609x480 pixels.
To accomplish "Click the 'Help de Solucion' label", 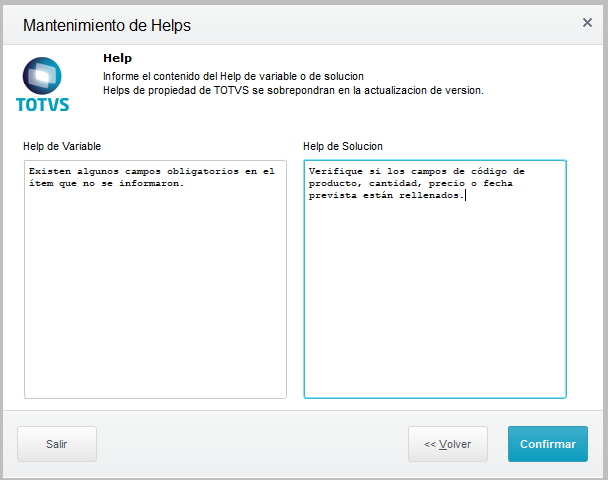I will click(343, 146).
